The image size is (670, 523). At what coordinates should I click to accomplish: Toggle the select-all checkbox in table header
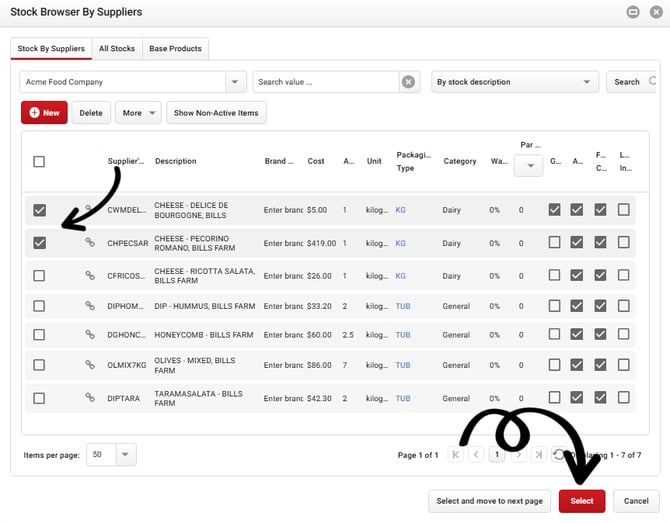click(39, 161)
